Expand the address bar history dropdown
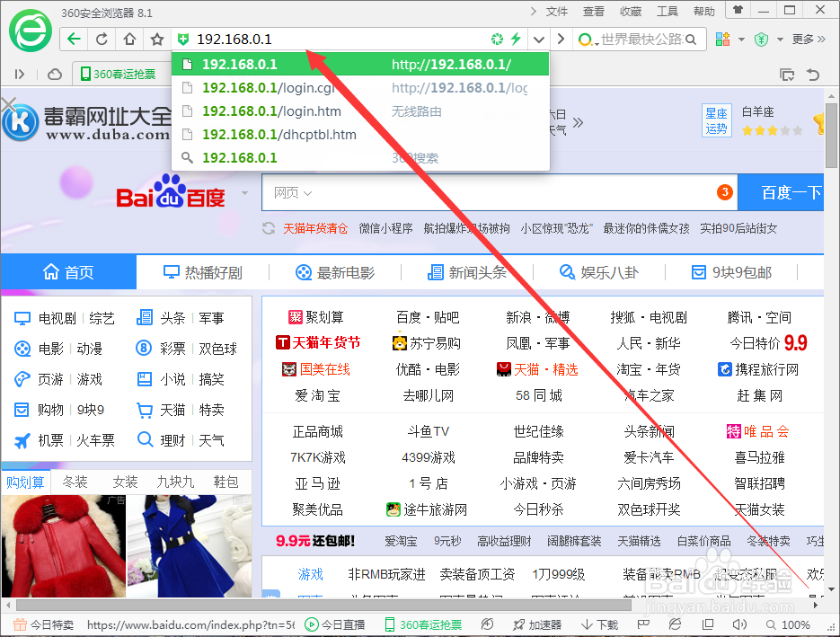Viewport: 840px width, 637px height. pos(538,40)
